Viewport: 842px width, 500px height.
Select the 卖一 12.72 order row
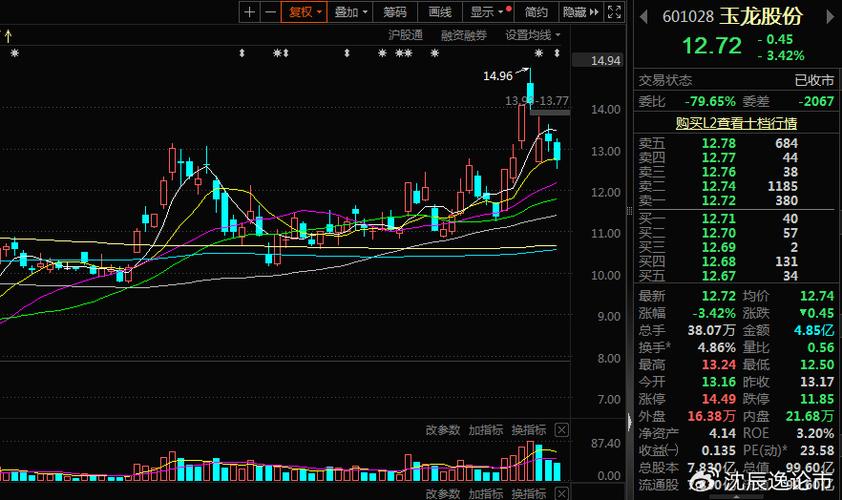(736, 201)
